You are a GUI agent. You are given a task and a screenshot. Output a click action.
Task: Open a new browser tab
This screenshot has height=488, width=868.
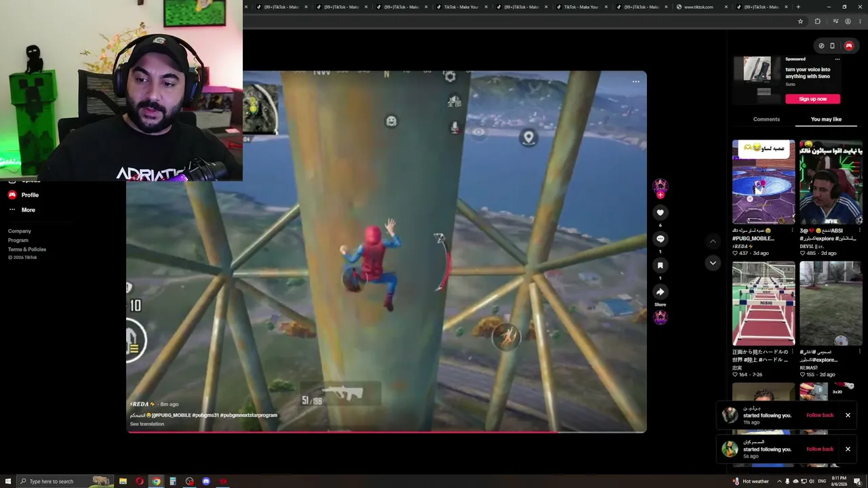point(798,7)
